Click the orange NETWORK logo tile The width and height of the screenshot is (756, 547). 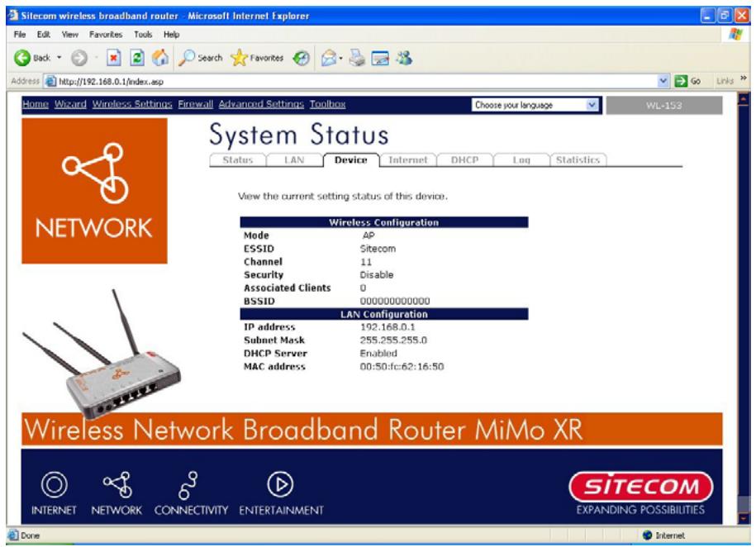coord(94,191)
